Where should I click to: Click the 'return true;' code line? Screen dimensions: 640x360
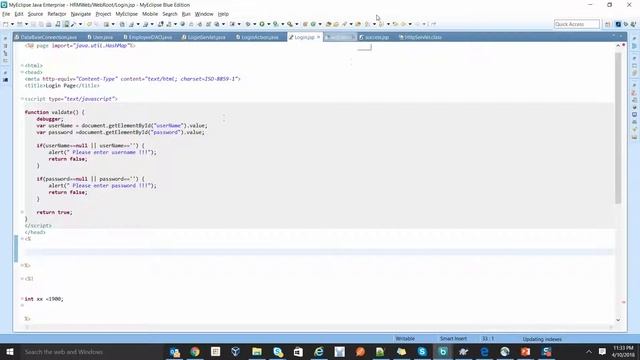click(x=54, y=212)
